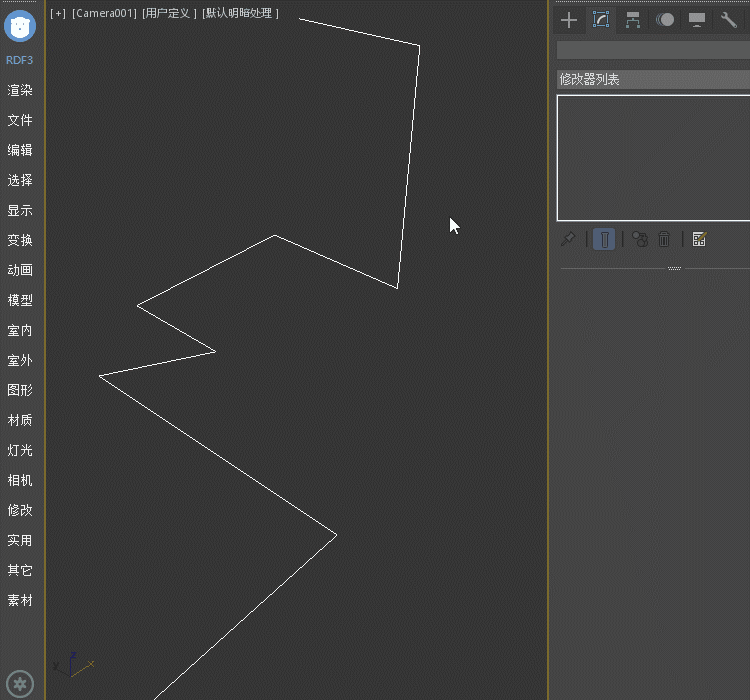Screen dimensions: 750x700
Task: Open the Display panel monitor icon
Action: [x=697, y=20]
